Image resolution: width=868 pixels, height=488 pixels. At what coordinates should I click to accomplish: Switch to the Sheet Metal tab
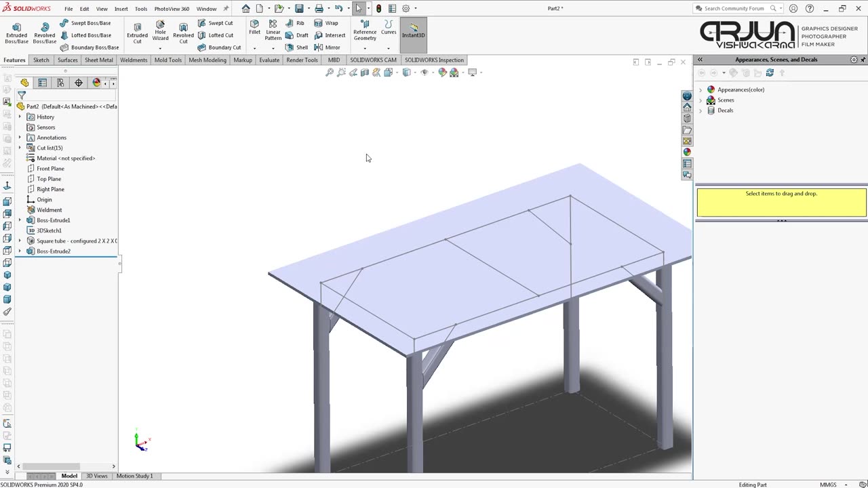tap(99, 60)
